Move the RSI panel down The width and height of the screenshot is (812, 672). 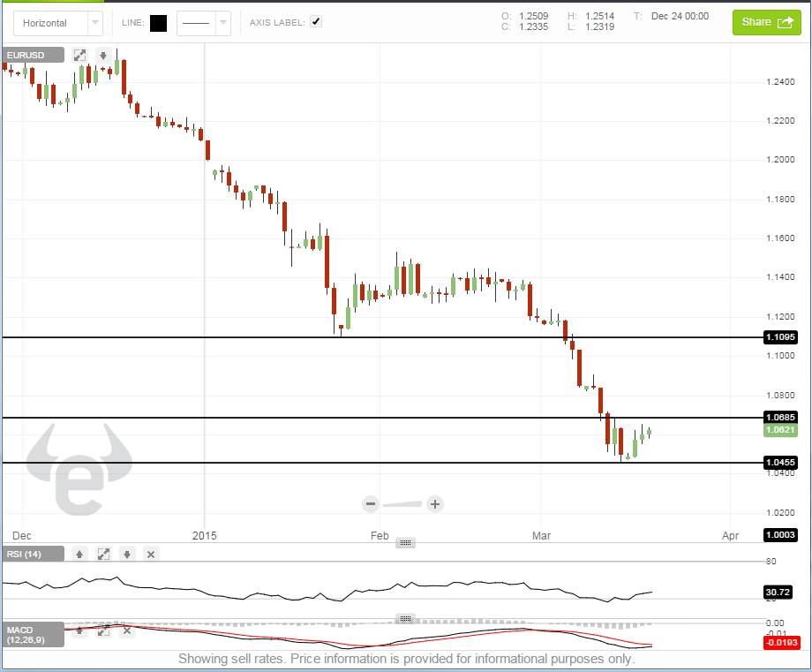point(127,555)
